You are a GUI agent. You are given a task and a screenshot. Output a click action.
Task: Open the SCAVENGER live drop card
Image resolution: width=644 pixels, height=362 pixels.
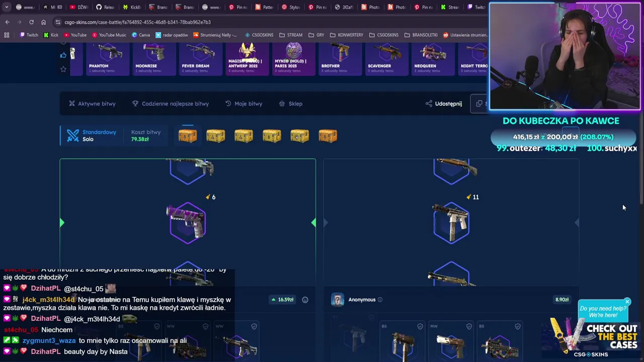tap(387, 59)
